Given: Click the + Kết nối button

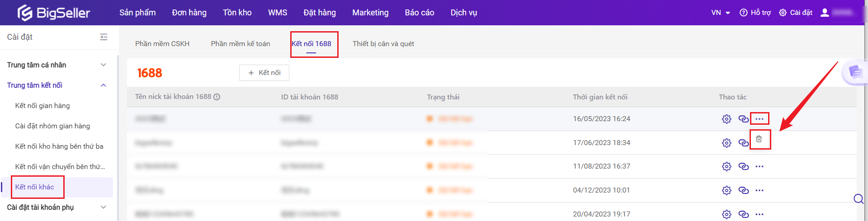Looking at the screenshot, I should (x=264, y=73).
